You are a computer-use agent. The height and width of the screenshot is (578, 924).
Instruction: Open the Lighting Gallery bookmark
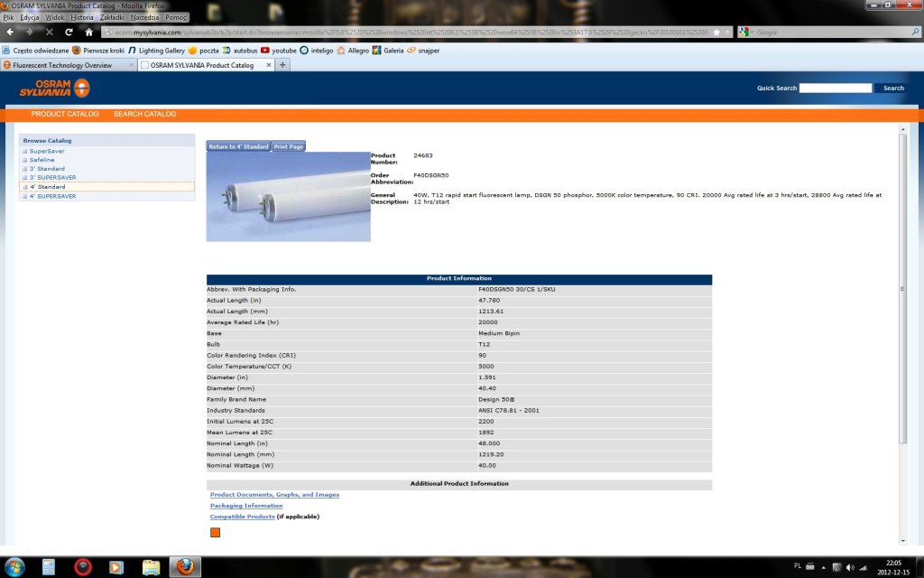point(157,51)
